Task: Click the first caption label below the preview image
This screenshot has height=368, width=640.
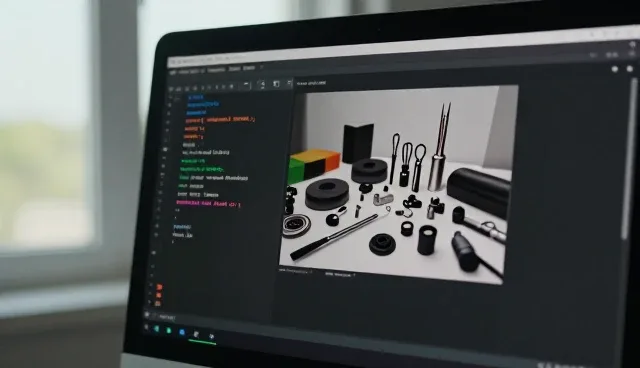Action: point(296,270)
